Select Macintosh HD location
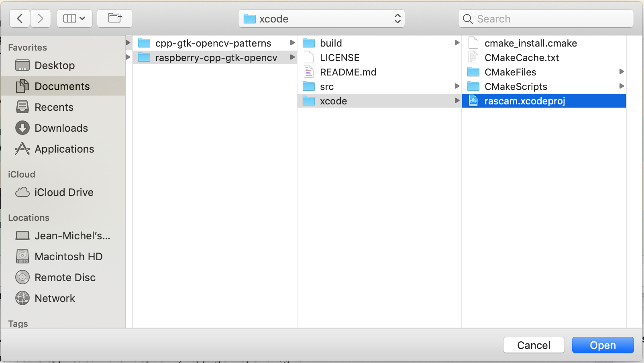644x363 pixels. pyautogui.click(x=63, y=257)
